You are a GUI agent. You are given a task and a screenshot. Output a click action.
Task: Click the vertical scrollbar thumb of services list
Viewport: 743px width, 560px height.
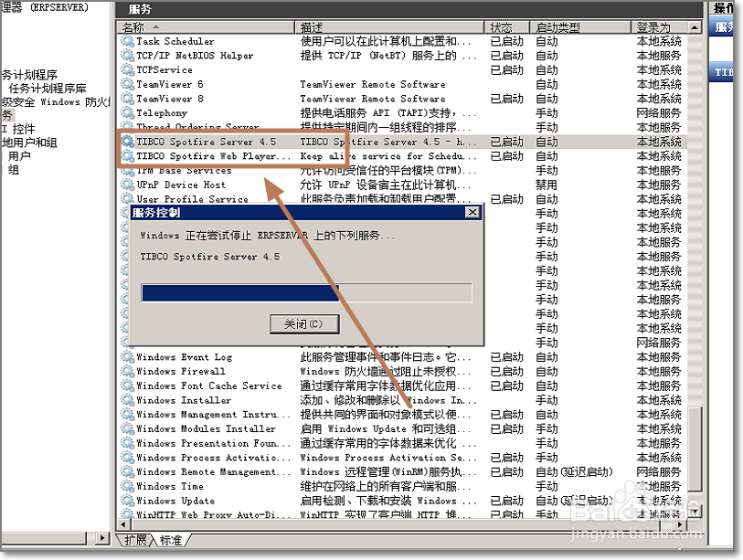click(695, 449)
